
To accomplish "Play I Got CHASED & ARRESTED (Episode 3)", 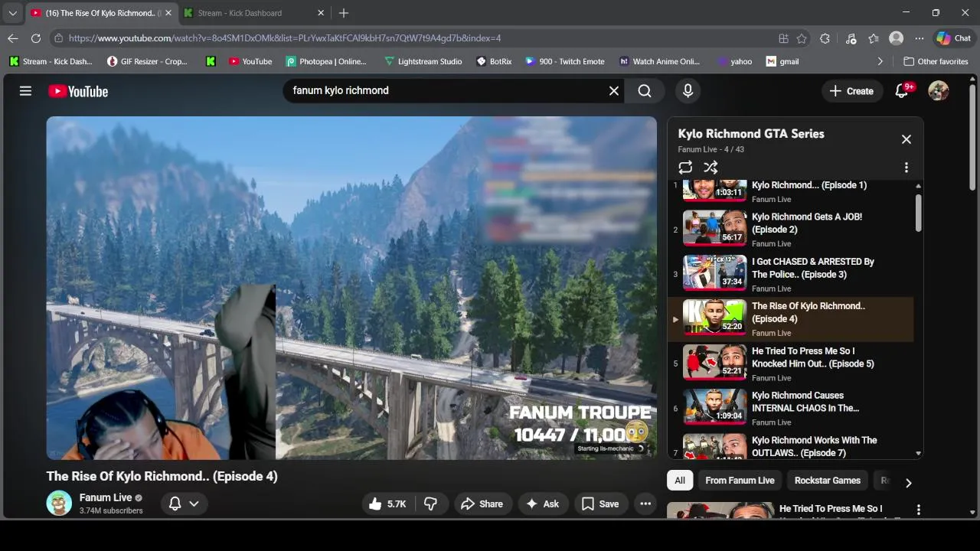I will point(791,275).
